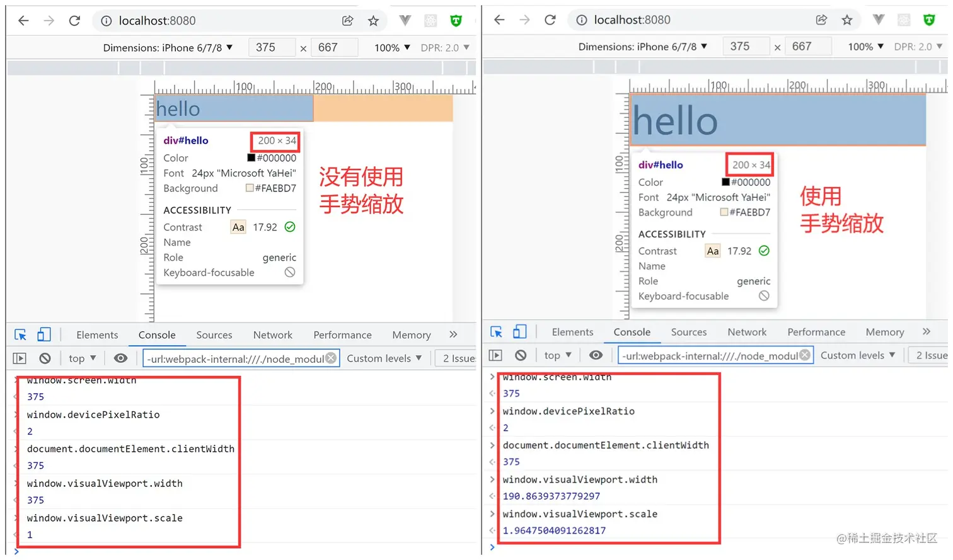Viewport: 953px width, 560px height.
Task: Click the width field 375 in left window
Action: click(272, 47)
